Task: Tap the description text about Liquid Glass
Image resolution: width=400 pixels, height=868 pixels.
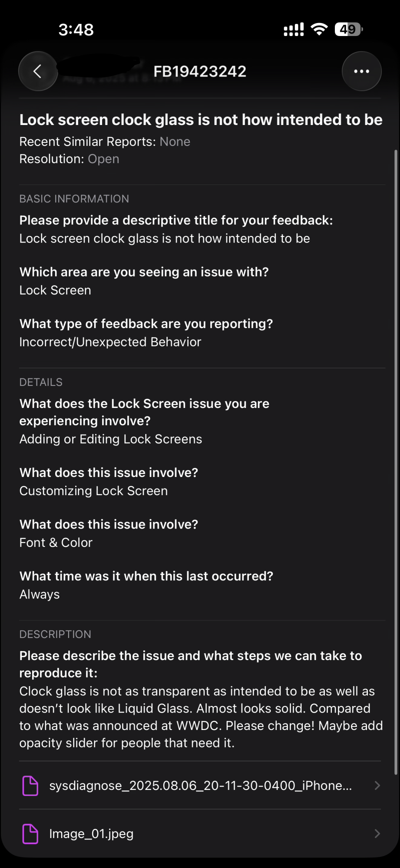Action: coord(201,717)
